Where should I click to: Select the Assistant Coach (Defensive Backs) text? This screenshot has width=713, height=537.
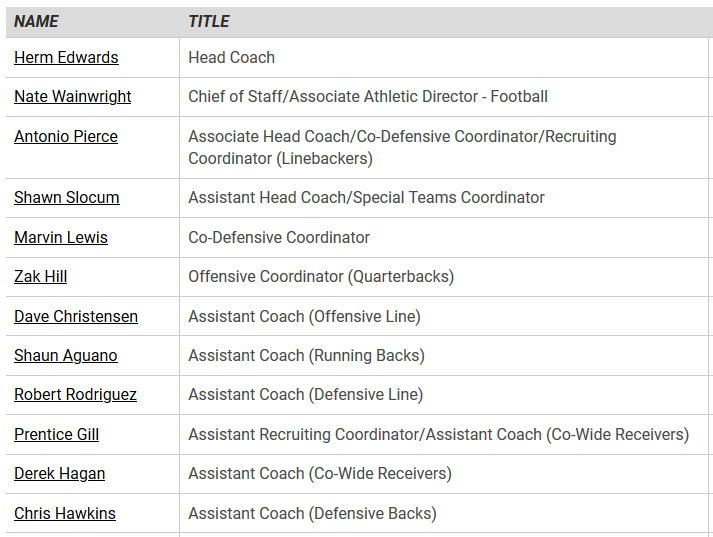point(312,514)
